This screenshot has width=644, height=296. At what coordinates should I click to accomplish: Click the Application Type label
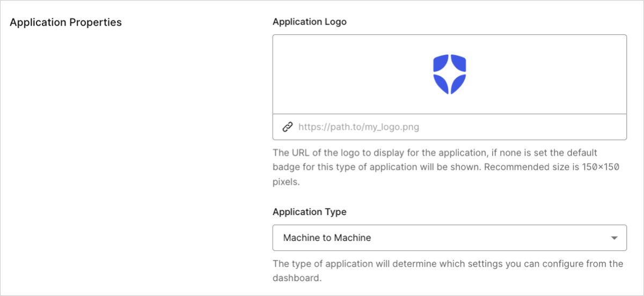point(310,212)
